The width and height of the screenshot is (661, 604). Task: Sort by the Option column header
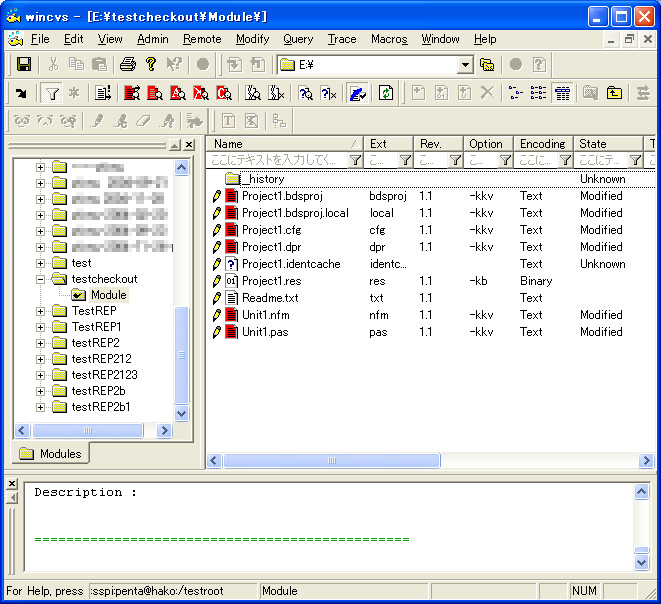click(x=488, y=144)
